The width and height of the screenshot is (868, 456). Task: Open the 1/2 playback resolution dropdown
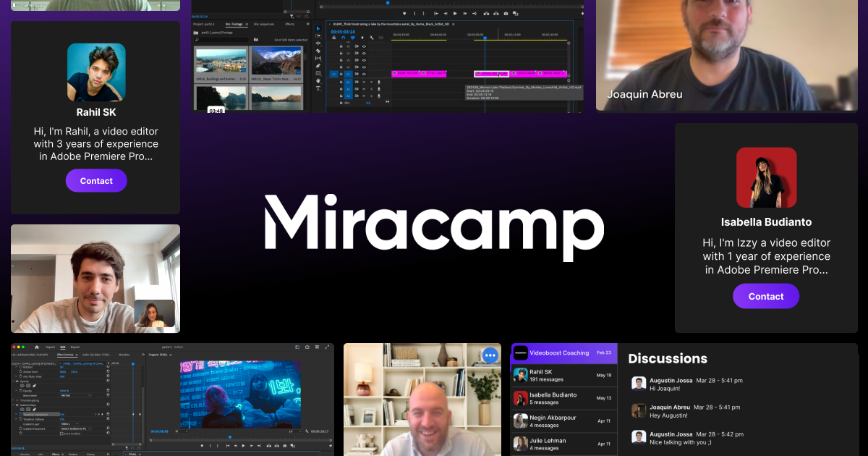point(295,431)
